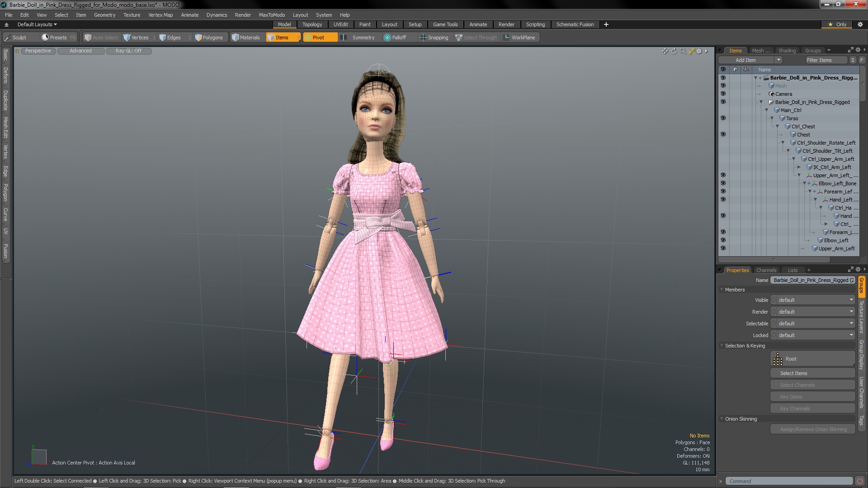The height and width of the screenshot is (488, 868).
Task: Click the Ray GL: Off button
Action: click(x=128, y=51)
